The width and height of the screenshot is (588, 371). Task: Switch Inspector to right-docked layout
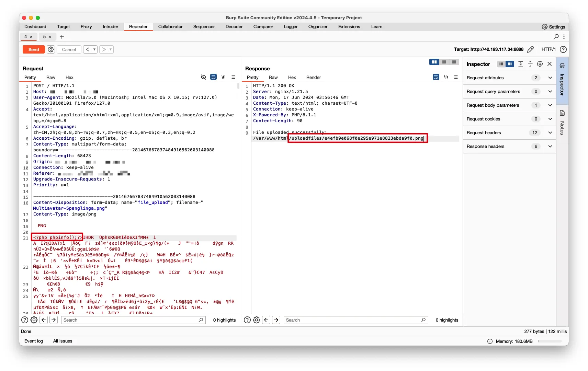(510, 64)
